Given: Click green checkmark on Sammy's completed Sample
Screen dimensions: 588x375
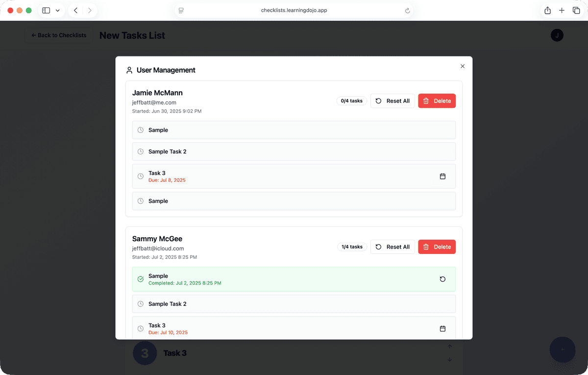Looking at the screenshot, I should [x=141, y=279].
